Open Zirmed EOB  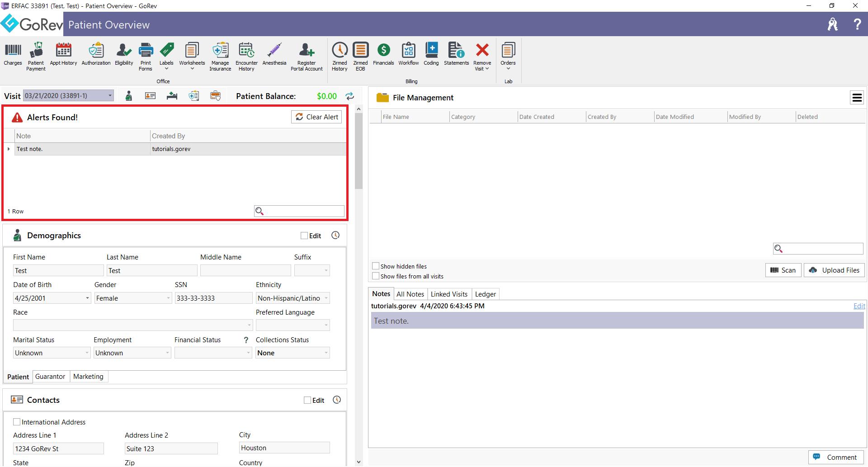click(360, 57)
